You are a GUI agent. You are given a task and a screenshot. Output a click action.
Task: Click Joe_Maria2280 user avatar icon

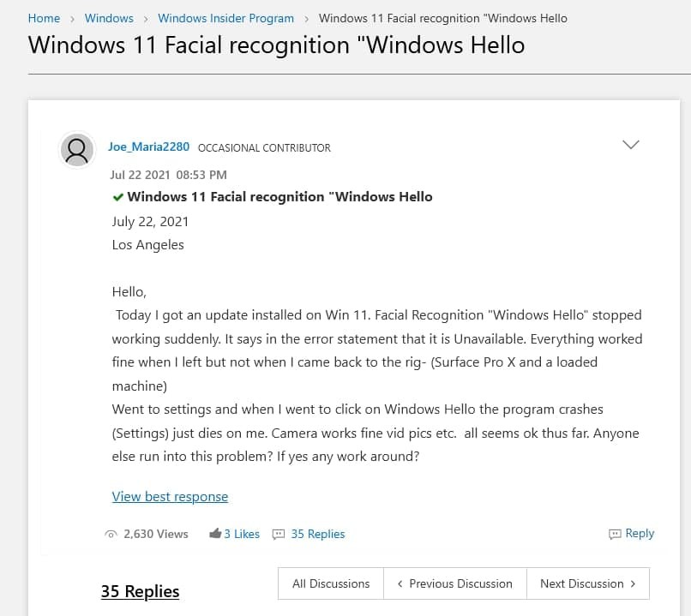click(77, 150)
